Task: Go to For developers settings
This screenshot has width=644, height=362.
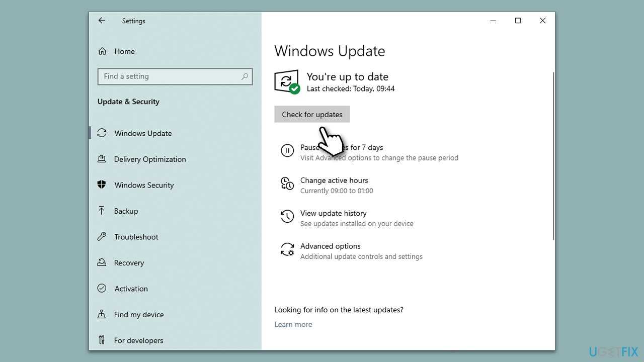Action: pos(138,340)
